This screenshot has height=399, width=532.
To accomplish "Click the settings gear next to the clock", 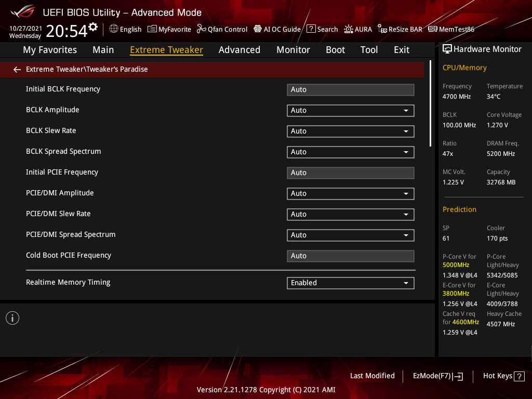I will coord(93,27).
